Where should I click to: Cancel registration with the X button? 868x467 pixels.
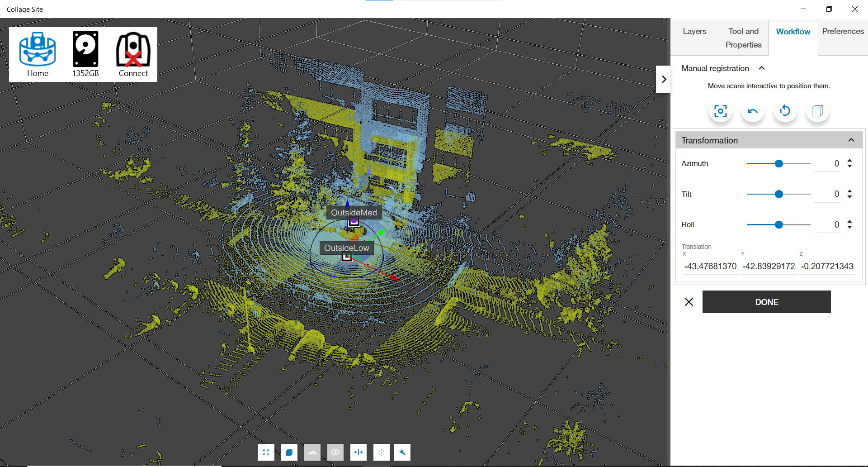pos(689,302)
